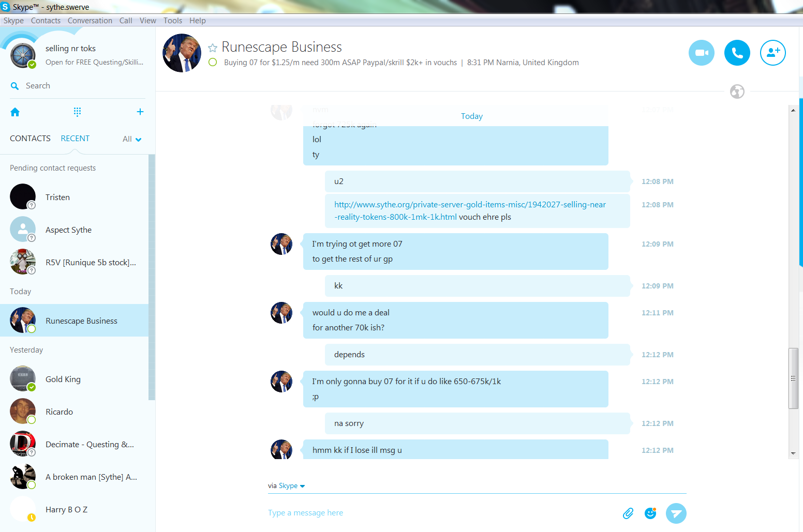803x532 pixels.
Task: Start a voice call with the phone icon
Action: tap(737, 53)
